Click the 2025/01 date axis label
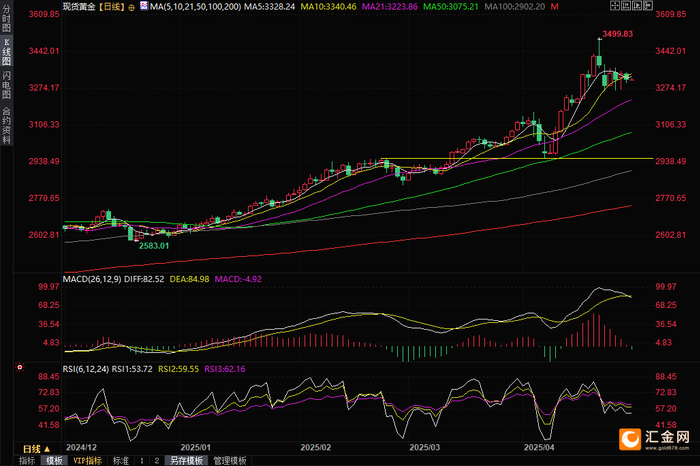The width and height of the screenshot is (700, 466). click(196, 447)
